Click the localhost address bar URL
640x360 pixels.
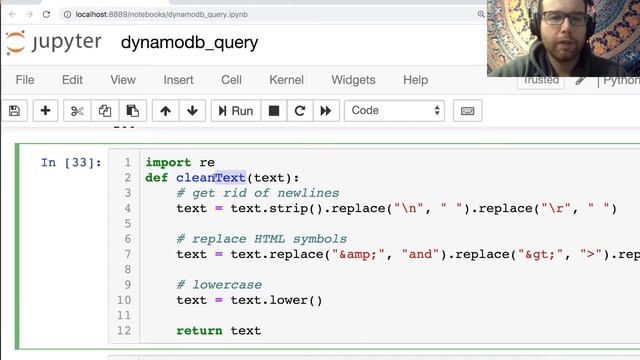[162, 14]
